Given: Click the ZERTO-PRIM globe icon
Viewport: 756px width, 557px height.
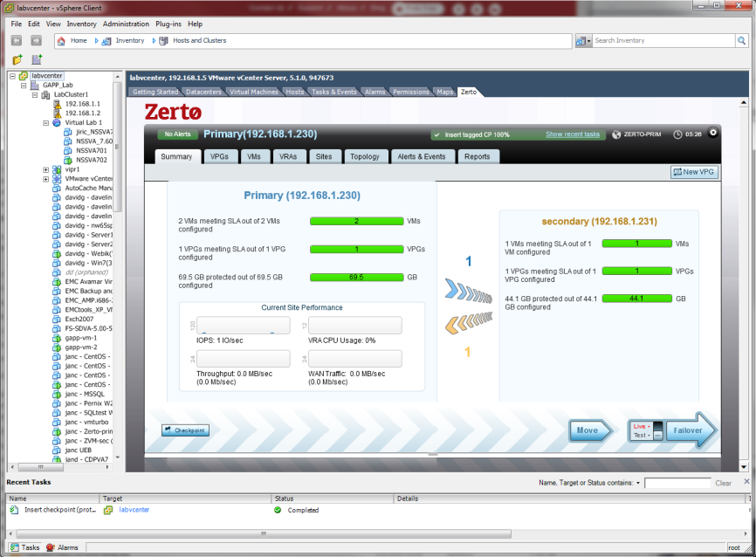Looking at the screenshot, I should point(616,134).
